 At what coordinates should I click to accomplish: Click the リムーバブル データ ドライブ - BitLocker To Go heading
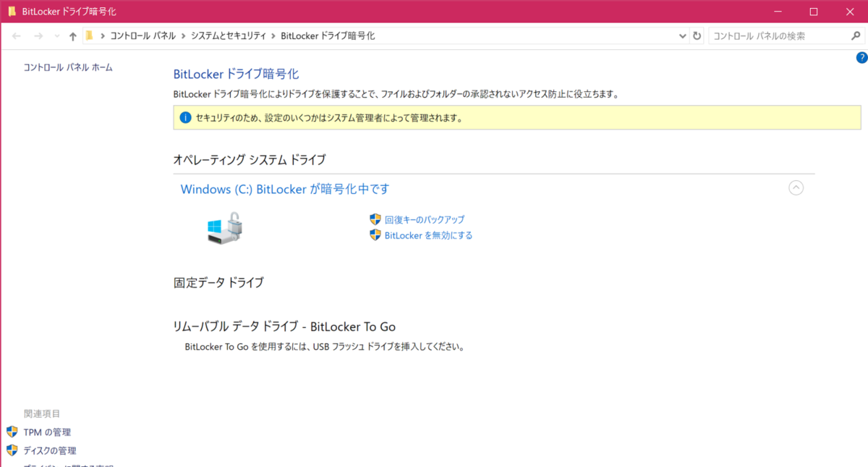tap(284, 327)
